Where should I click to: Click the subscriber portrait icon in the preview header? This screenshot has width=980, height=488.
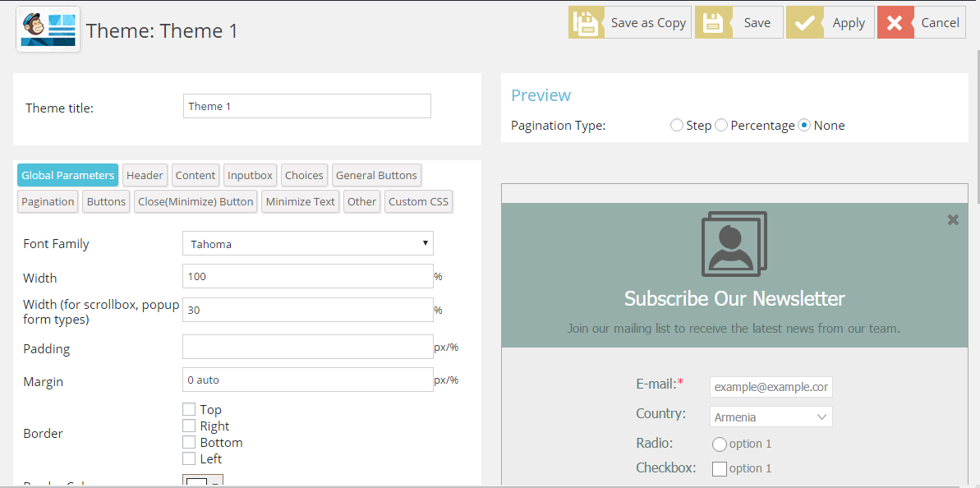click(x=734, y=244)
